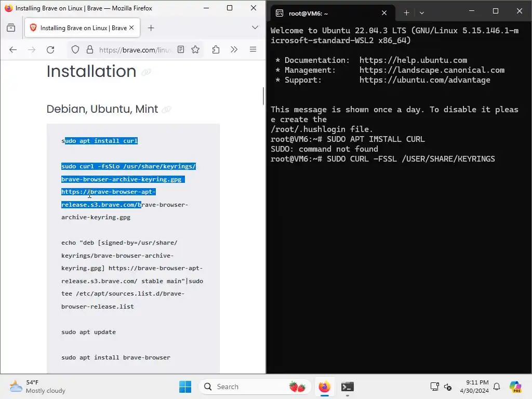Open the tracking protection shield icon

coord(75,50)
